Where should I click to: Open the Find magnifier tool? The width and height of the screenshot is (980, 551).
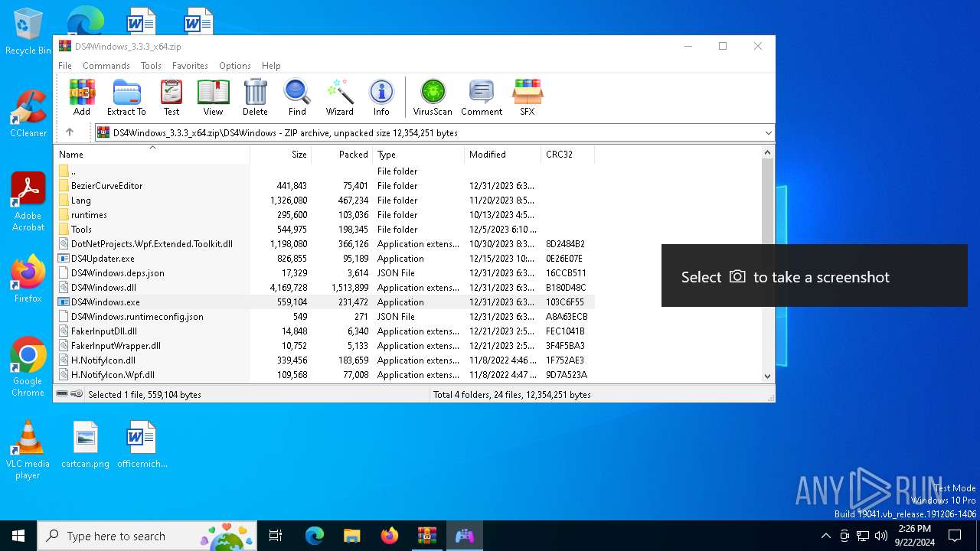point(297,97)
